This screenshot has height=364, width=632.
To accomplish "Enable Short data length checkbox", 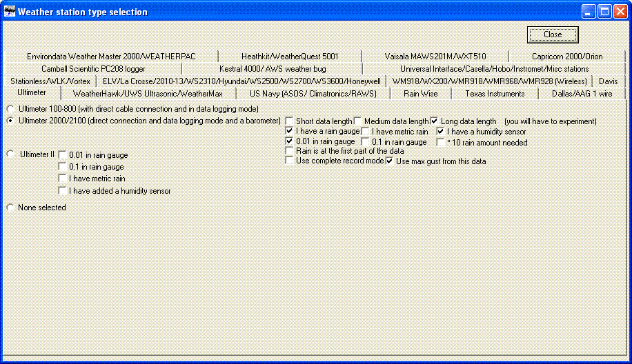I will (289, 121).
